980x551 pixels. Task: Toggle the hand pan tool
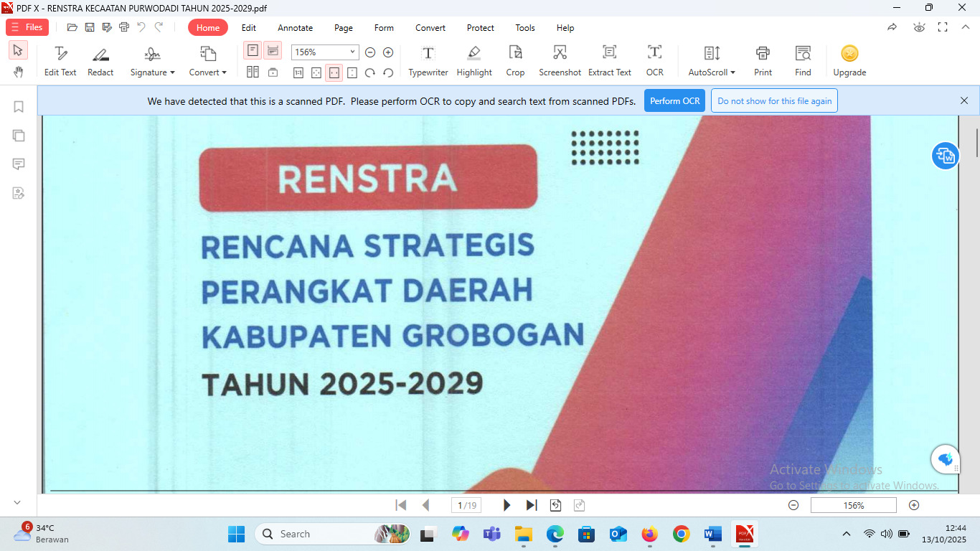tap(18, 72)
